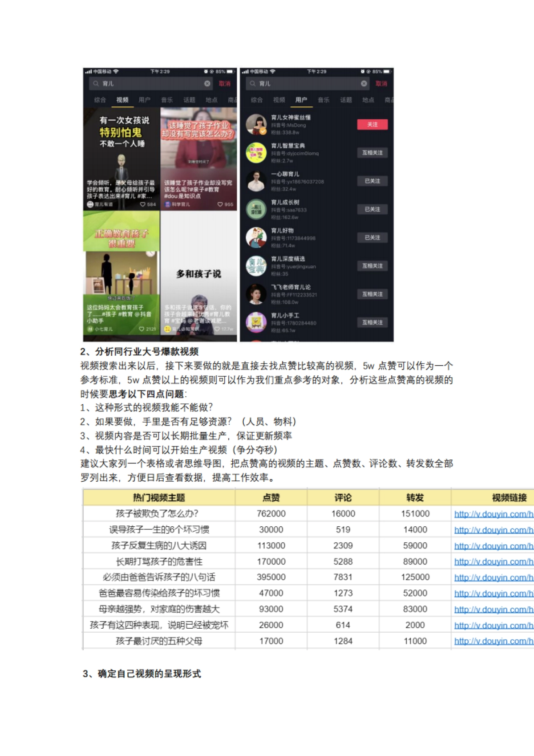Click table header 转发
Image resolution: width=534 pixels, height=756 pixels.
click(x=415, y=498)
